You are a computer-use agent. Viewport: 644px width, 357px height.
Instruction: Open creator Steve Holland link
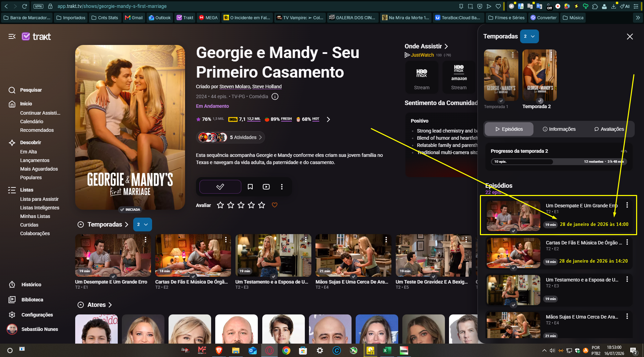tap(267, 87)
